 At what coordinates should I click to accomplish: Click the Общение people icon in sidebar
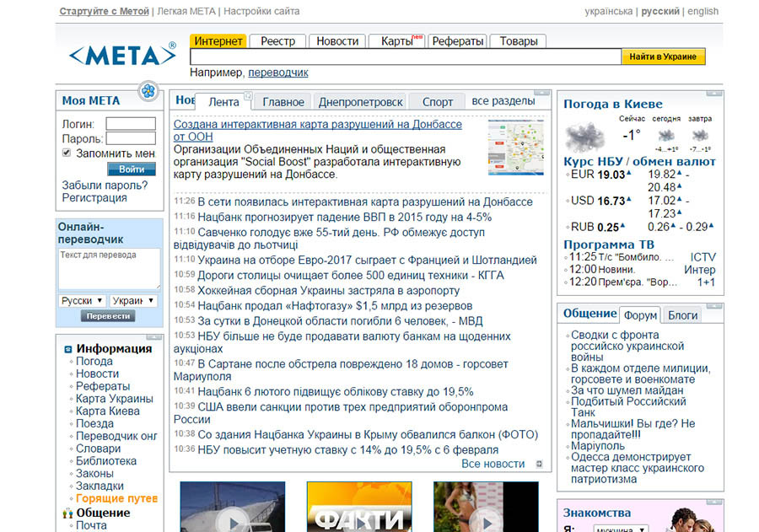[x=67, y=513]
